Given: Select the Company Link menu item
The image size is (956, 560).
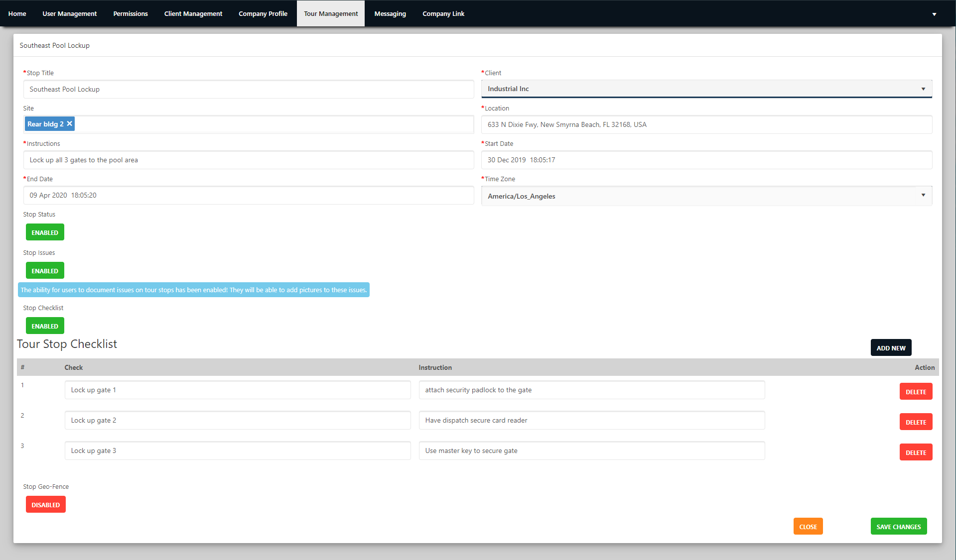Looking at the screenshot, I should pyautogui.click(x=443, y=13).
